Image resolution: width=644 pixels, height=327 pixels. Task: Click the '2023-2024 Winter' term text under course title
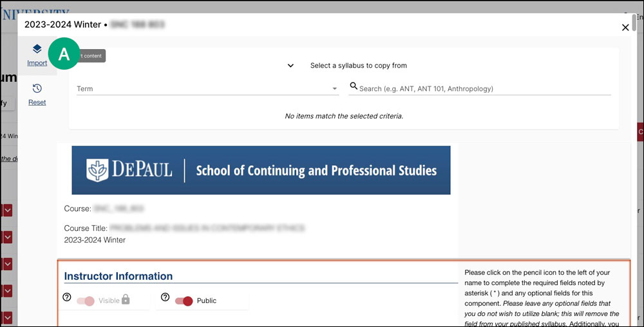95,240
